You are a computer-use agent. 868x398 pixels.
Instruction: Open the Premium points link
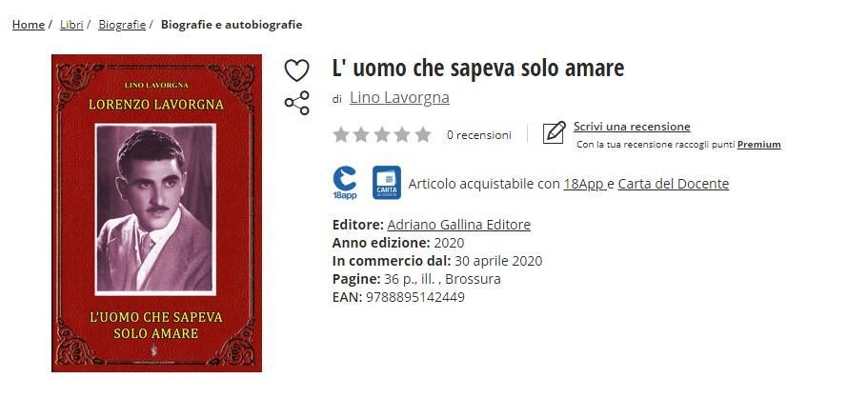click(759, 145)
